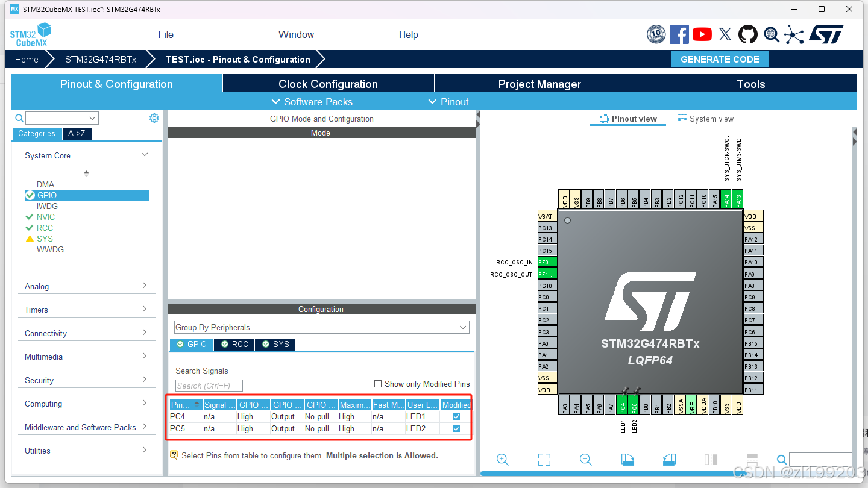Image resolution: width=868 pixels, height=488 pixels.
Task: Click the GENERATE CODE button
Action: pyautogui.click(x=720, y=59)
